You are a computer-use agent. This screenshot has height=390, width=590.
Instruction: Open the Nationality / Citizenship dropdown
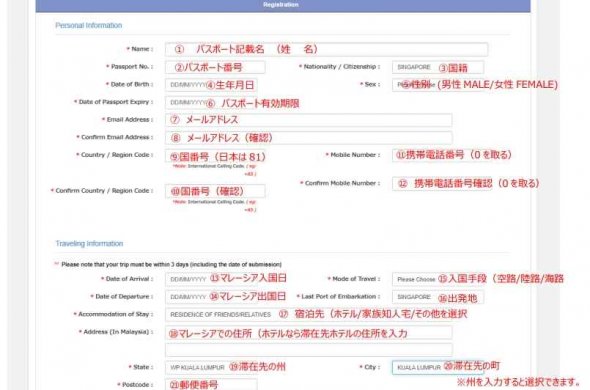pyautogui.click(x=438, y=67)
